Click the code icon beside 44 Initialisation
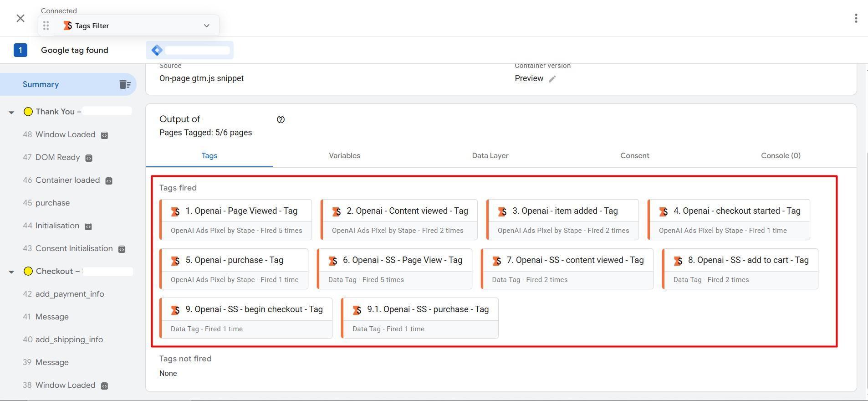 88,226
